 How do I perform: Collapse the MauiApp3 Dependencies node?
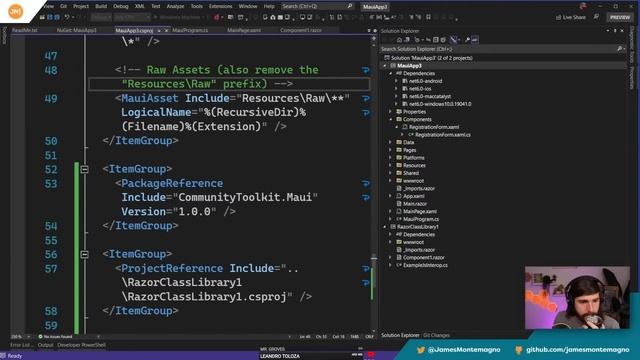pos(391,73)
